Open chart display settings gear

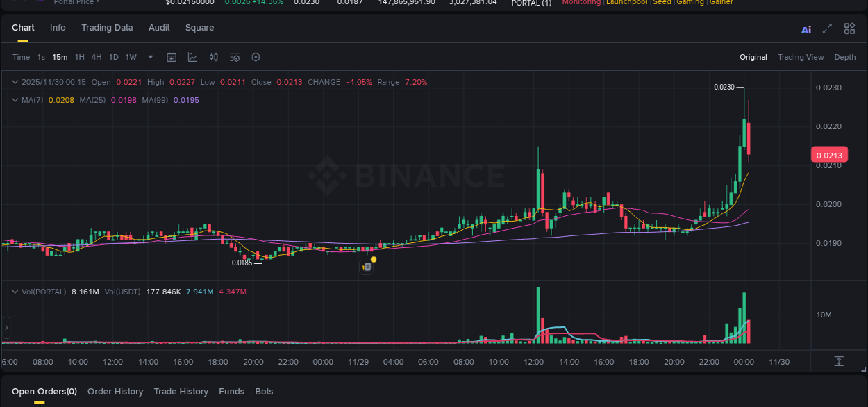(256, 57)
